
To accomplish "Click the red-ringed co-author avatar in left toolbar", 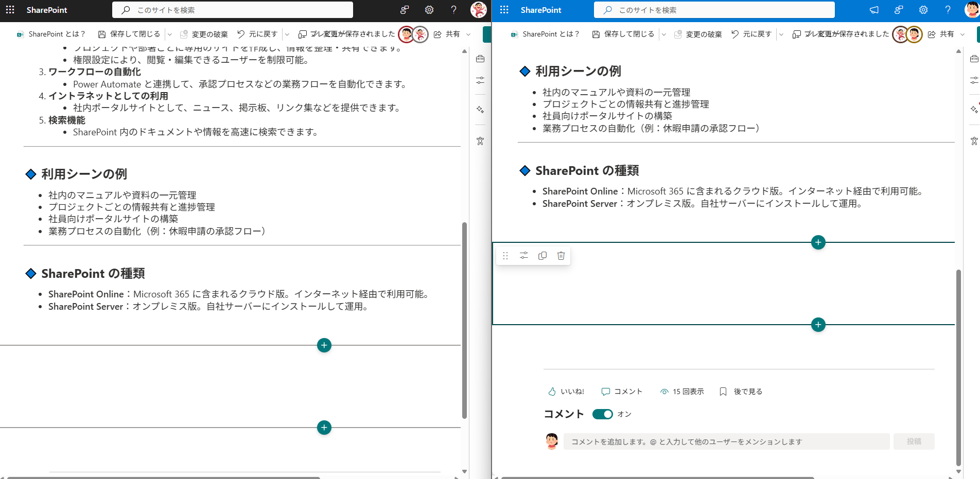I will point(406,34).
